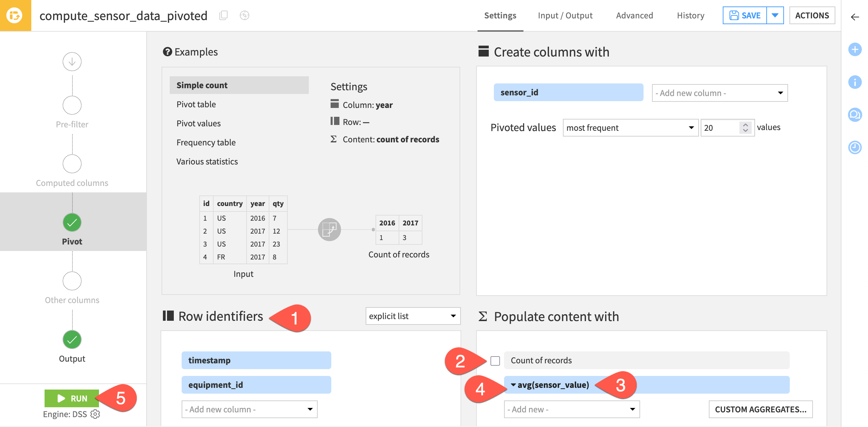Open the navigate-to compass icon beside the title

click(x=244, y=15)
